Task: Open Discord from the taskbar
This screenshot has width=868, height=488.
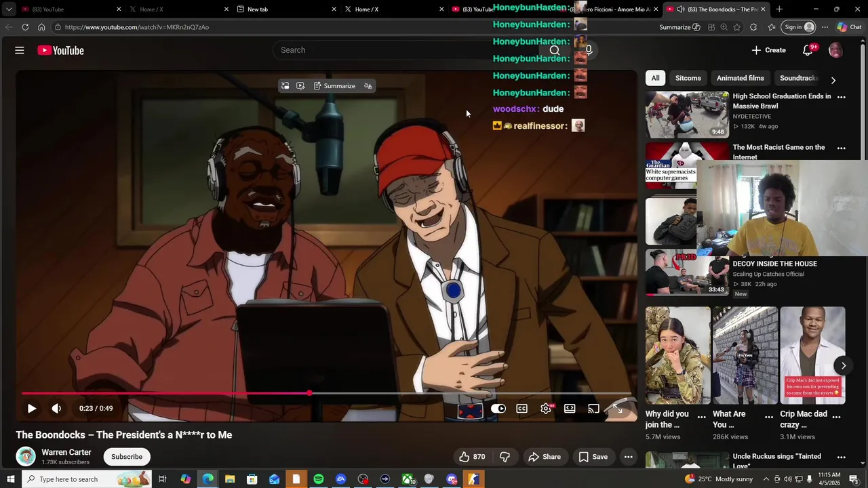Action: [x=452, y=479]
